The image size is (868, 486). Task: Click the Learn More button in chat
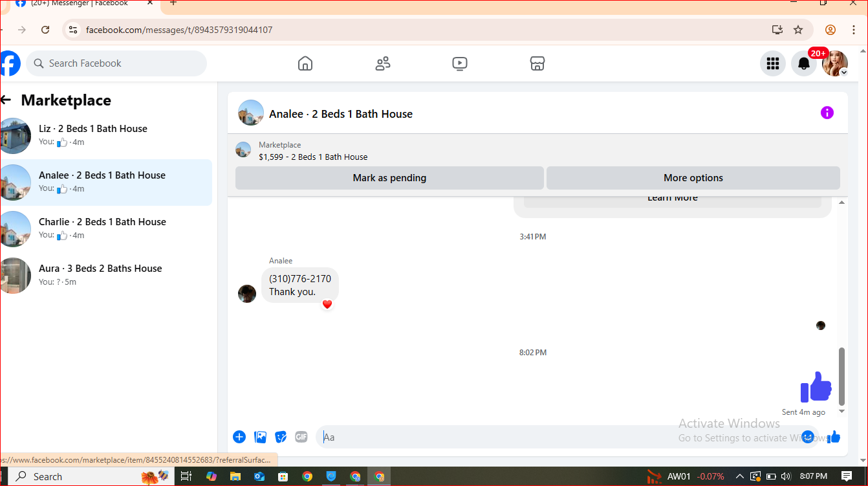pyautogui.click(x=673, y=199)
